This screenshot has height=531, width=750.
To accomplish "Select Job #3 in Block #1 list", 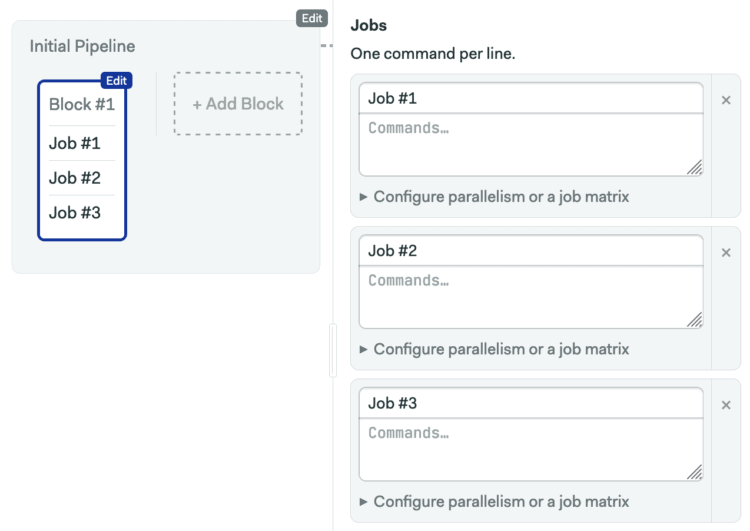I will tap(75, 212).
